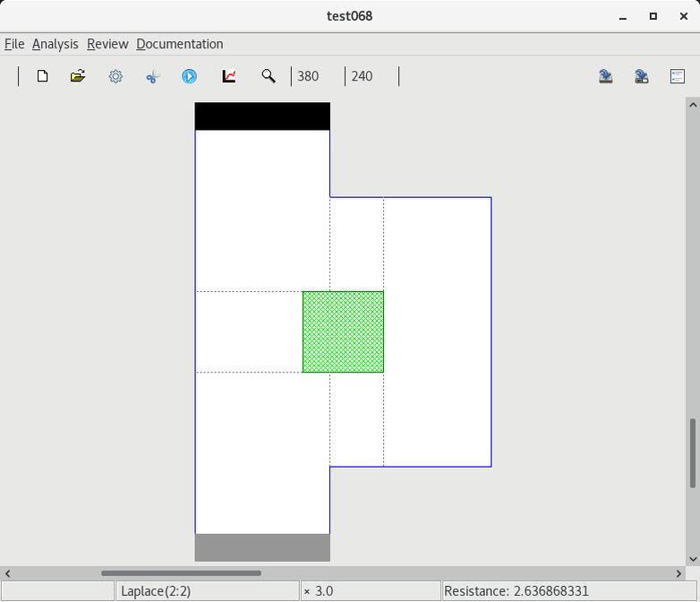Open a file with the folder icon
Image resolution: width=700 pixels, height=602 pixels.
tap(78, 76)
